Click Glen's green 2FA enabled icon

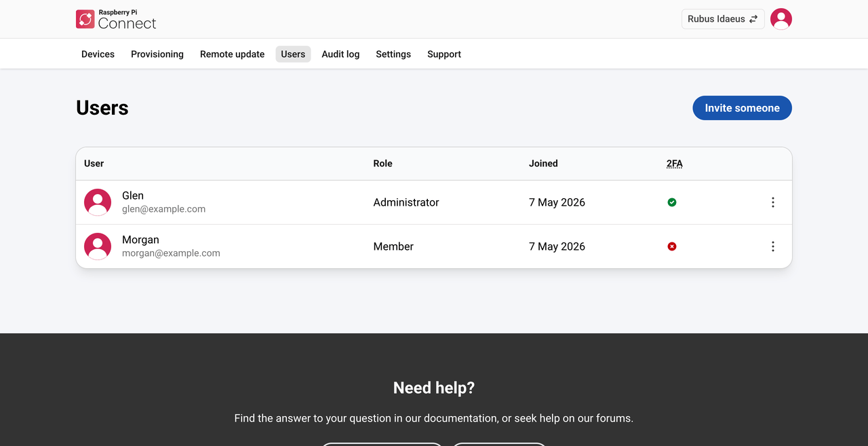click(x=672, y=202)
